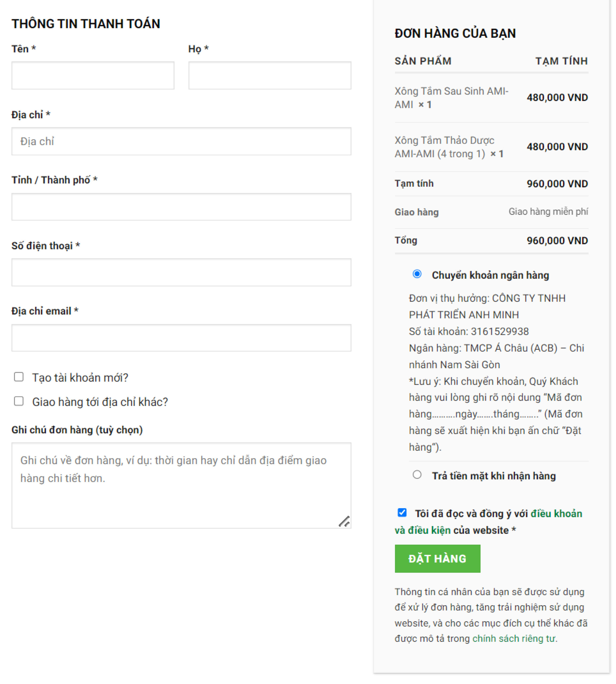Click the Tên first name field

(93, 75)
